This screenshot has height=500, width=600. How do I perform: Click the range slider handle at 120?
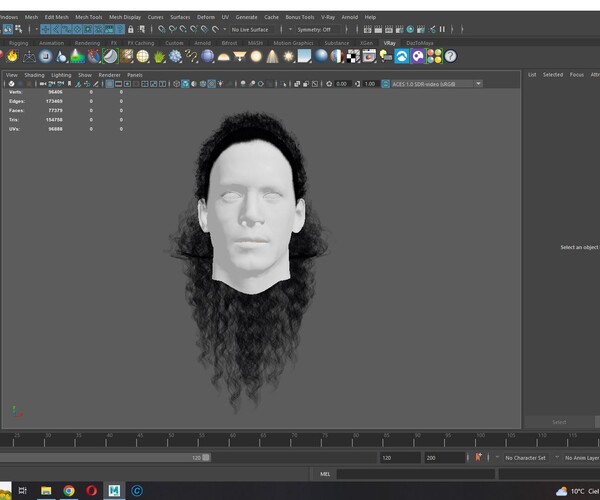[x=206, y=457]
